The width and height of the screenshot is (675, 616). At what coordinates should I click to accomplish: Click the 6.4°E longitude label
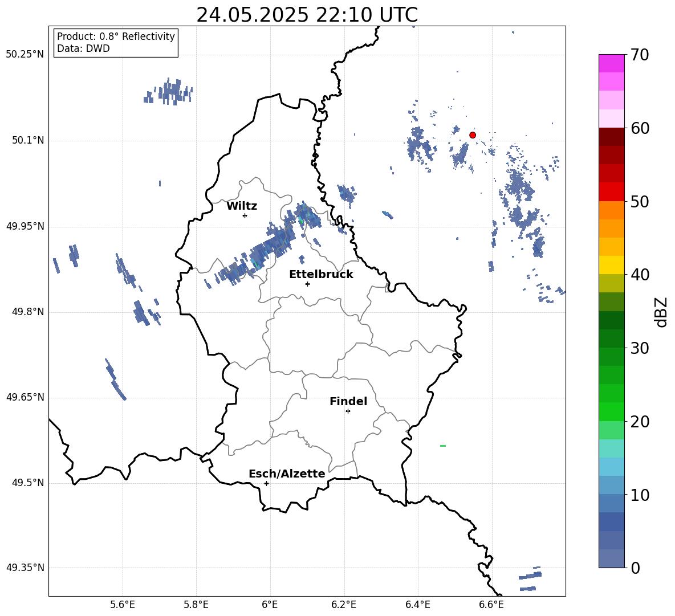pos(417,605)
